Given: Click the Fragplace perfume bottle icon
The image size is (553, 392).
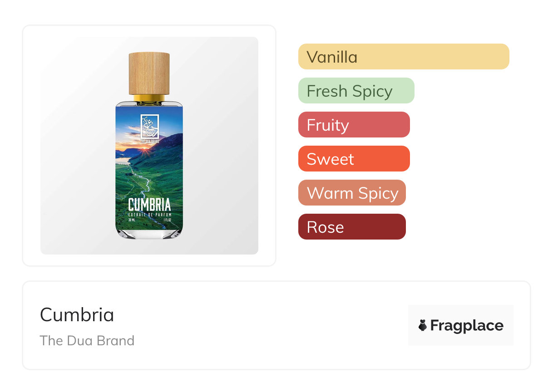Looking at the screenshot, I should (423, 325).
